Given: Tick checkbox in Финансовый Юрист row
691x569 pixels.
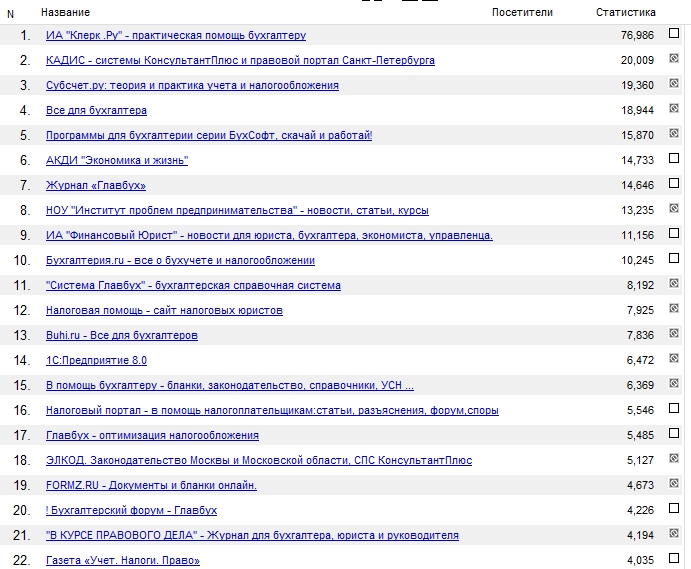Looking at the screenshot, I should [x=674, y=233].
